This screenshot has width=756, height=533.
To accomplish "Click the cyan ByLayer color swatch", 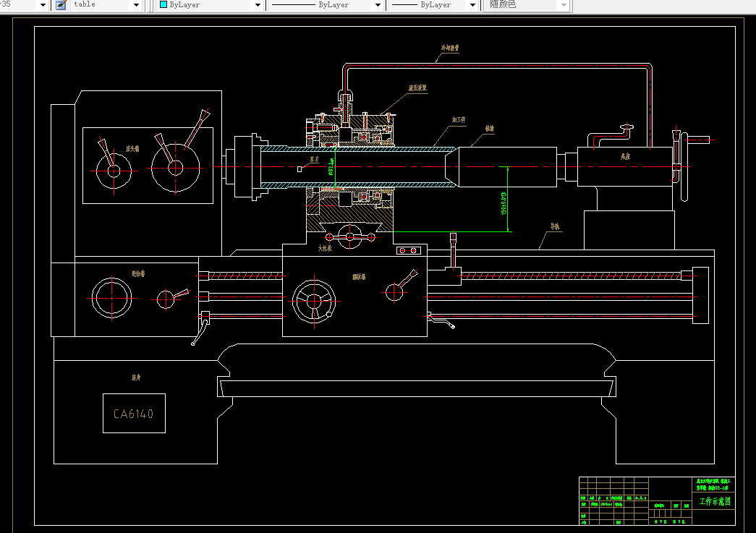I will pyautogui.click(x=163, y=5).
